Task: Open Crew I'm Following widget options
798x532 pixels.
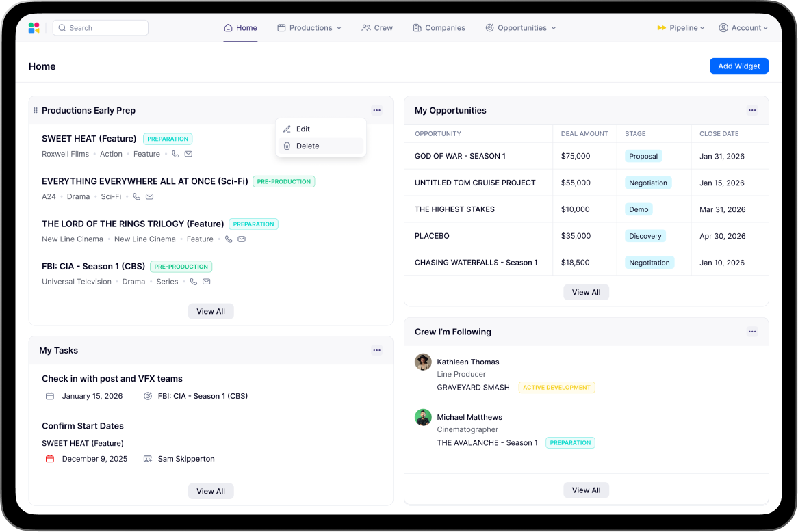Action: [x=752, y=332]
